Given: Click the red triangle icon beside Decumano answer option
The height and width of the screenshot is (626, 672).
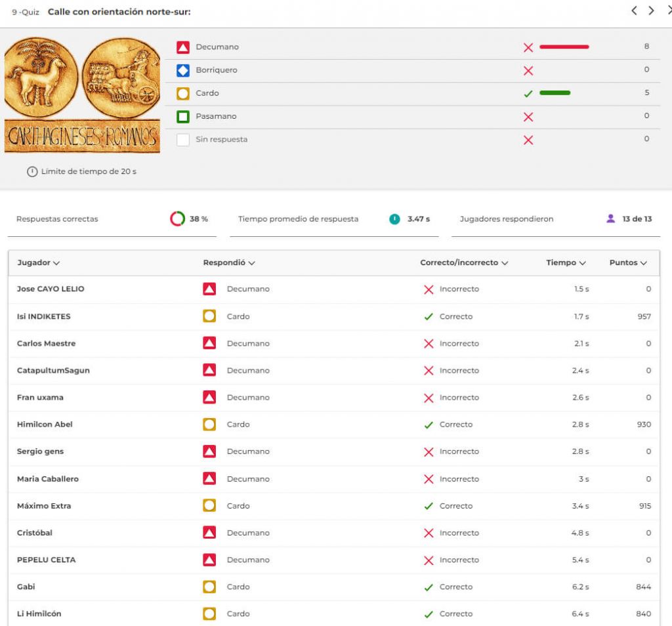Looking at the screenshot, I should pyautogui.click(x=183, y=47).
